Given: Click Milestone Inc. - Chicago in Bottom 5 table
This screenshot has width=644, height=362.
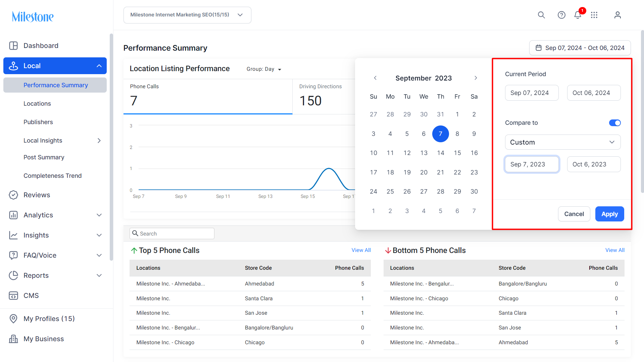Looking at the screenshot, I should pos(419,299).
